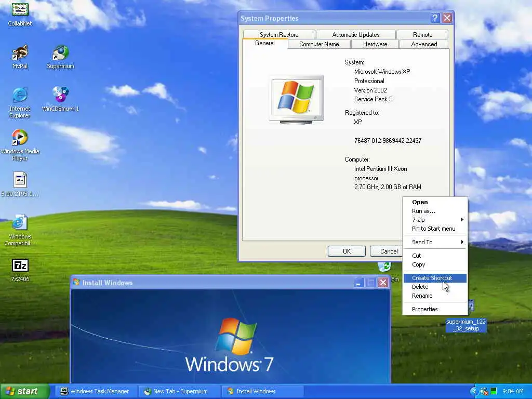
Task: Switch to Install Windows taskbar button
Action: (x=261, y=391)
